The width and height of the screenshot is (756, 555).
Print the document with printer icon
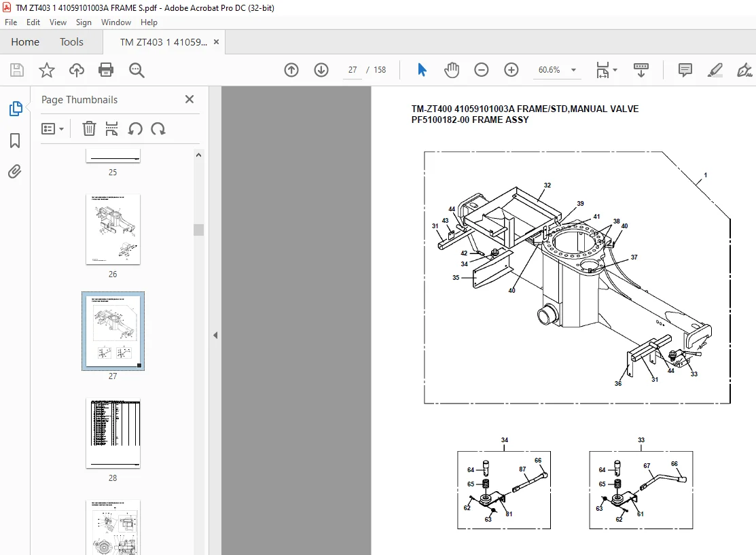click(x=106, y=70)
